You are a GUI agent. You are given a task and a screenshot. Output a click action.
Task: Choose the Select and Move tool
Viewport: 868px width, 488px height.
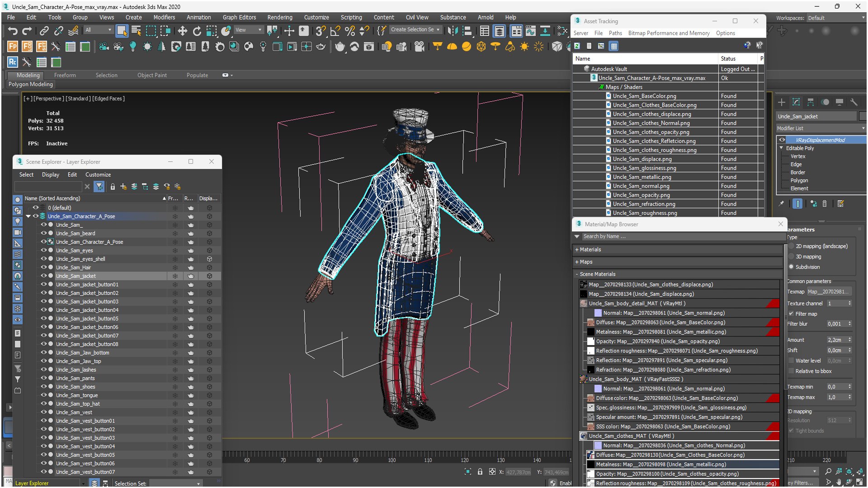(182, 31)
